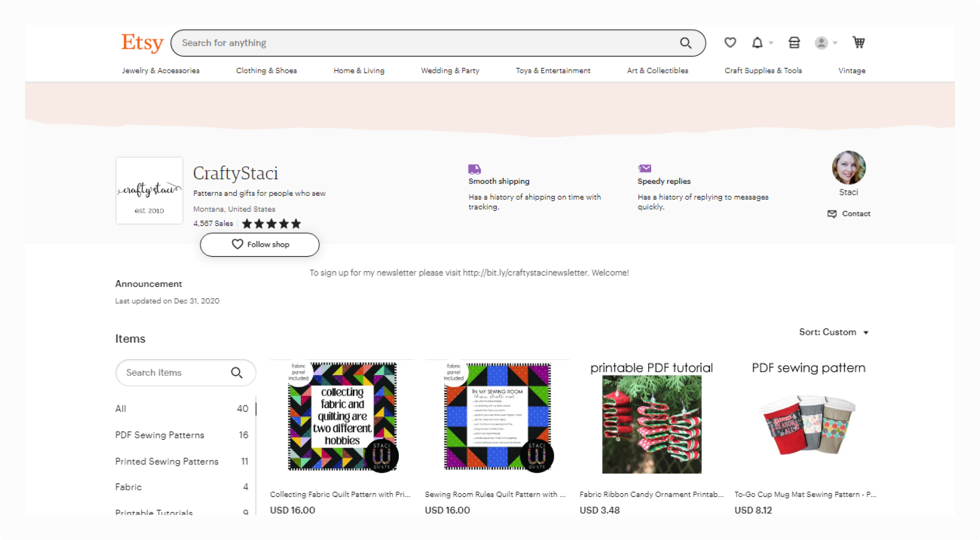Open Craft Supplies & Tools category menu
This screenshot has width=980, height=540.
click(763, 70)
